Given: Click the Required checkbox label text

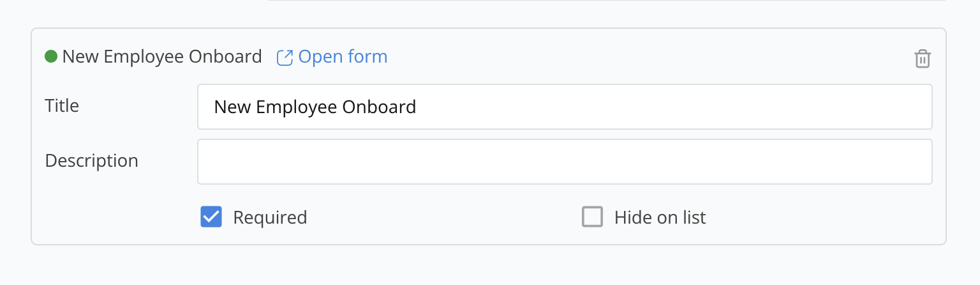Looking at the screenshot, I should tap(270, 218).
